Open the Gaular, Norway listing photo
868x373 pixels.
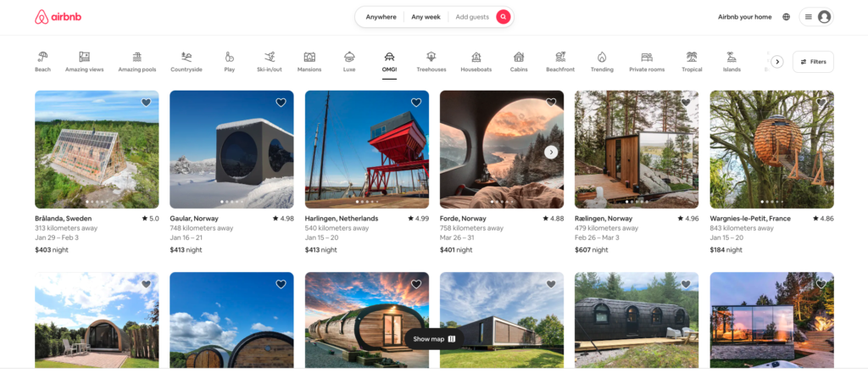(231, 149)
